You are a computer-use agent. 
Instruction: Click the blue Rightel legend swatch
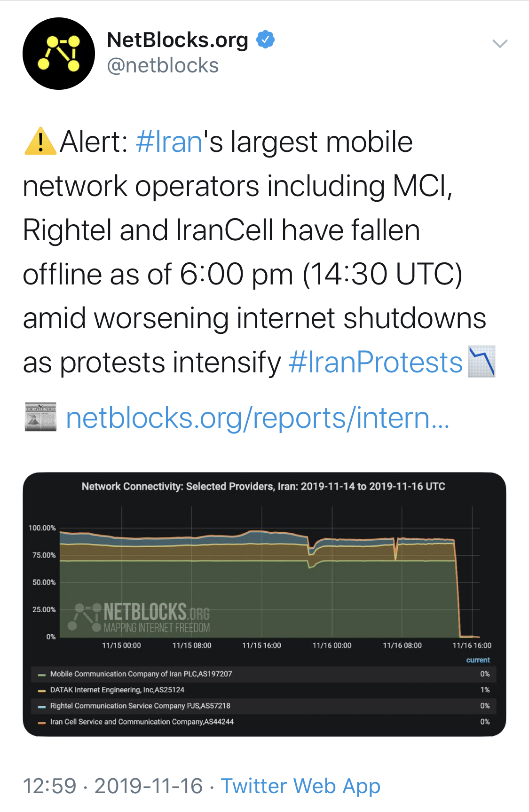(x=42, y=706)
